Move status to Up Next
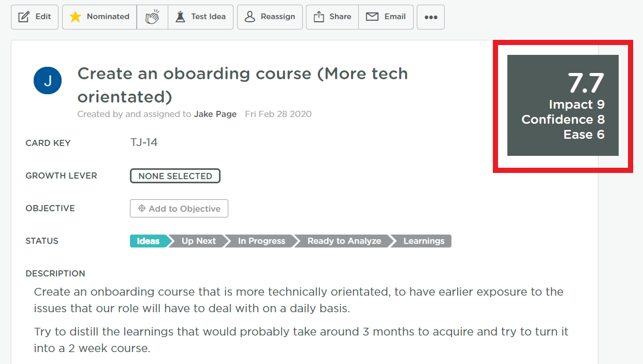This screenshot has height=364, width=643. click(199, 241)
